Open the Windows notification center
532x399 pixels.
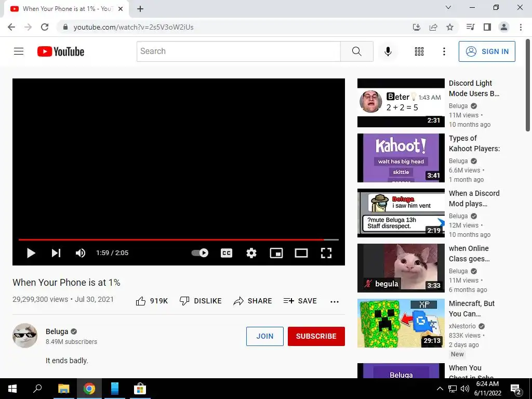[516, 389]
